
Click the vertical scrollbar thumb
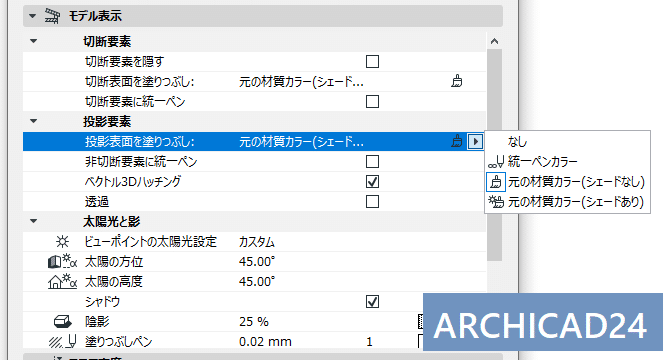click(494, 155)
